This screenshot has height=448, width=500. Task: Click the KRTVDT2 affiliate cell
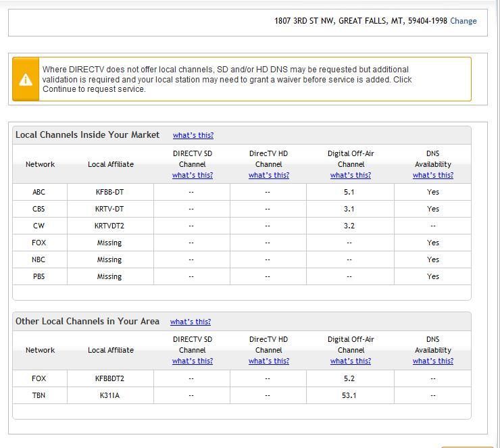click(x=109, y=226)
